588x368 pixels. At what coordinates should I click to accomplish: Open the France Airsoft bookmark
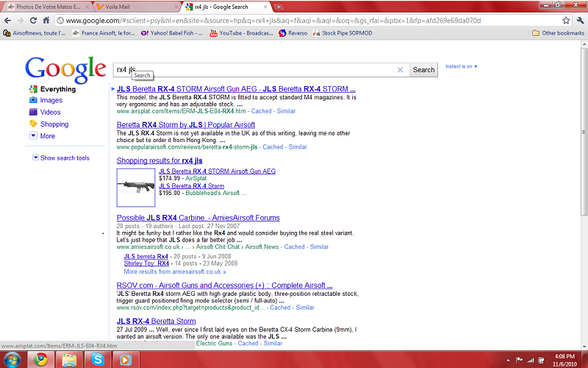tap(104, 33)
